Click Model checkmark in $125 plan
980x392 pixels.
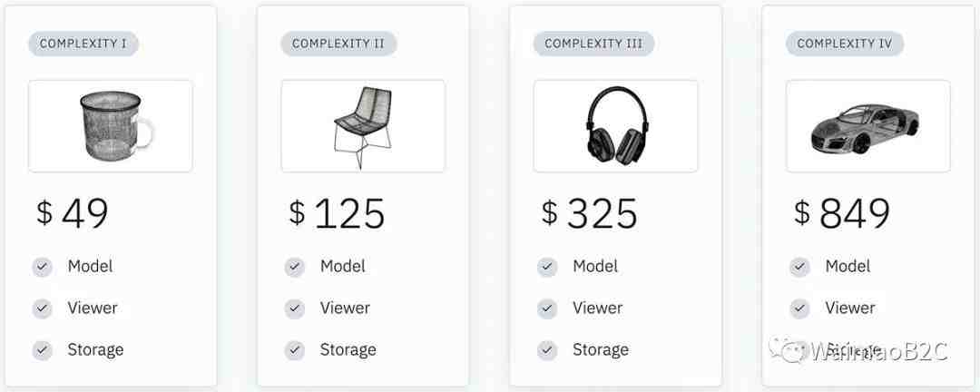click(x=294, y=267)
